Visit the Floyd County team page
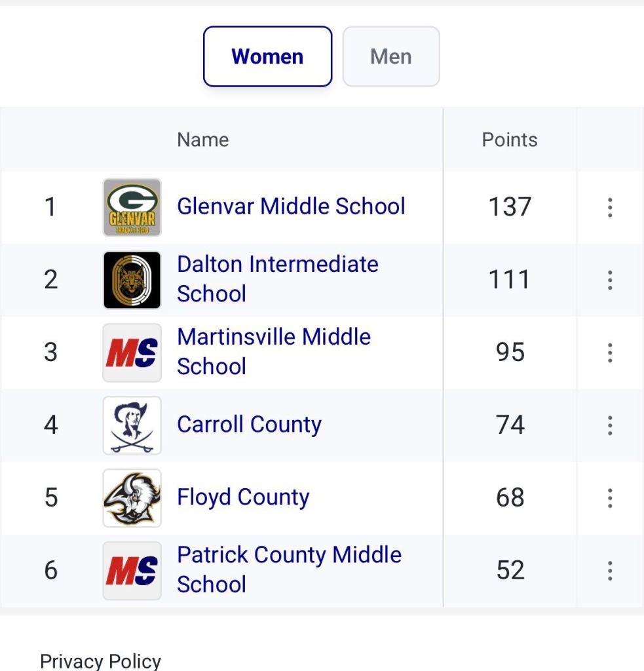Image resolution: width=644 pixels, height=671 pixels. (x=243, y=497)
